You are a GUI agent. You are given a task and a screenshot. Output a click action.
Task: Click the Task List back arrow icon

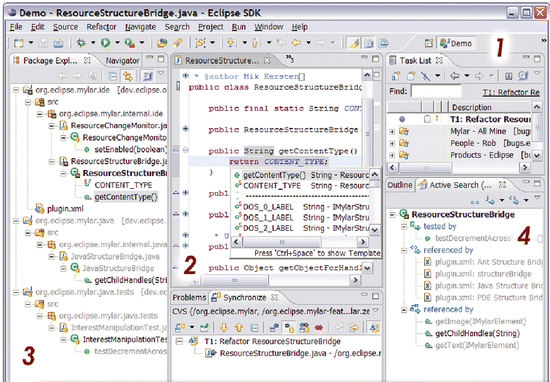[x=455, y=76]
